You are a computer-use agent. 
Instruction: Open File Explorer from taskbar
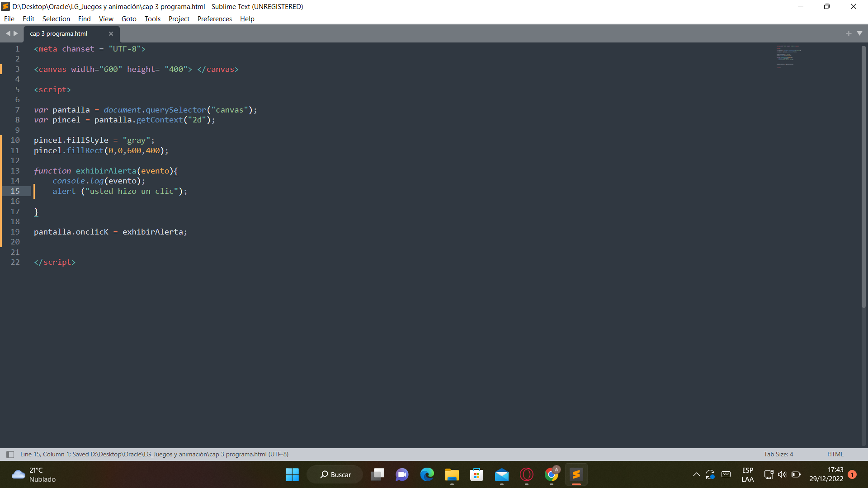click(452, 474)
